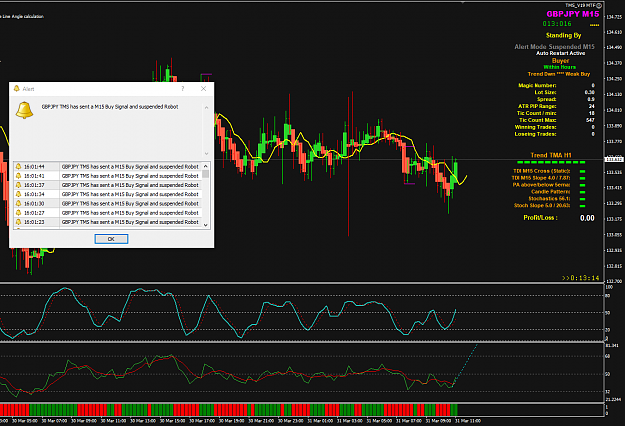Click OK in the Alert dialog
The image size is (625, 426).
111,239
